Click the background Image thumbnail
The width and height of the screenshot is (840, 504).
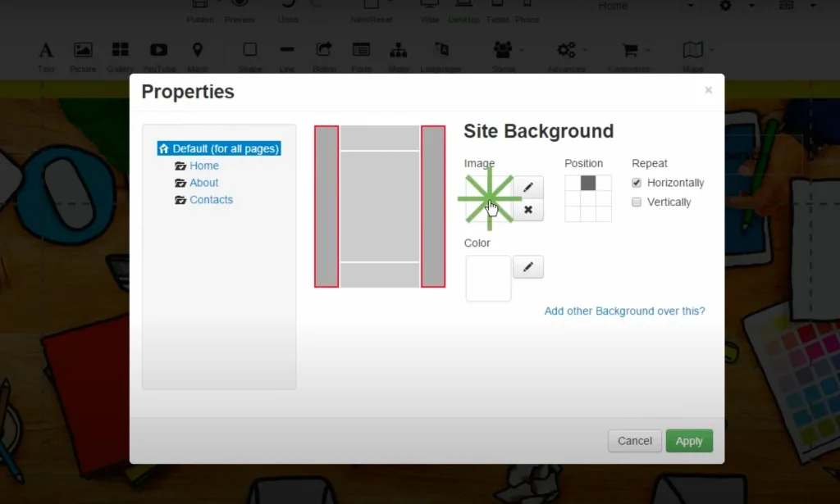[x=489, y=198]
